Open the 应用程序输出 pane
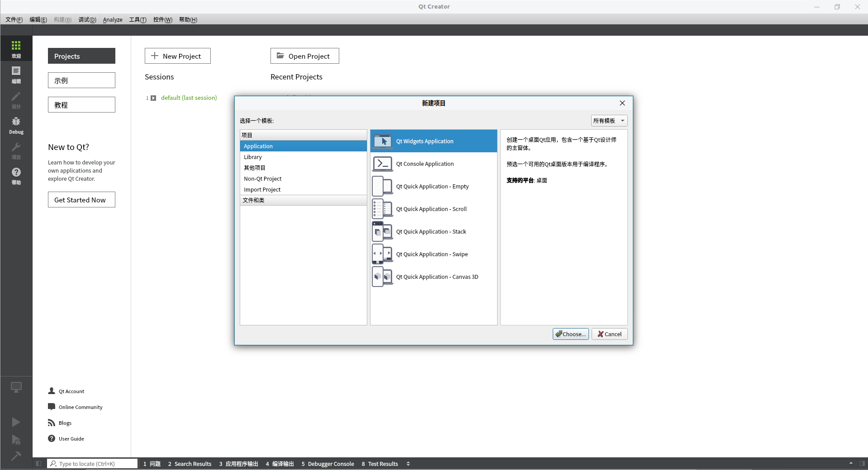The width and height of the screenshot is (868, 470). pyautogui.click(x=239, y=464)
